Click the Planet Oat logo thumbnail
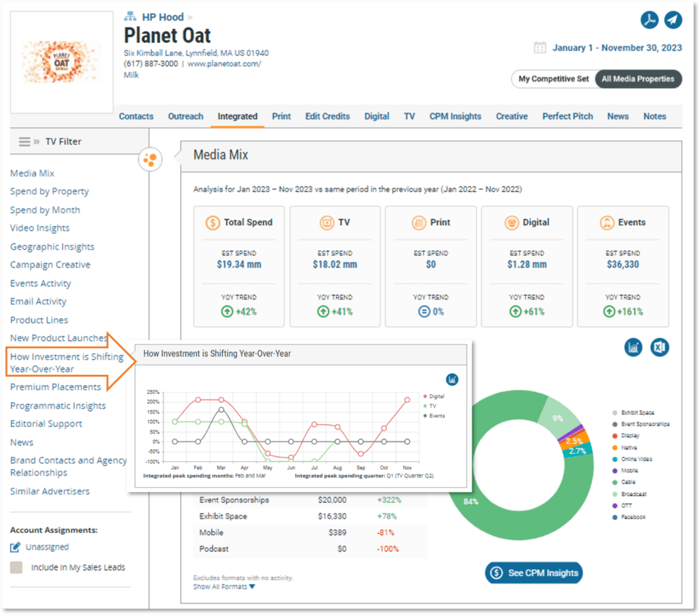Screen dimensions: 700x615 [62, 62]
